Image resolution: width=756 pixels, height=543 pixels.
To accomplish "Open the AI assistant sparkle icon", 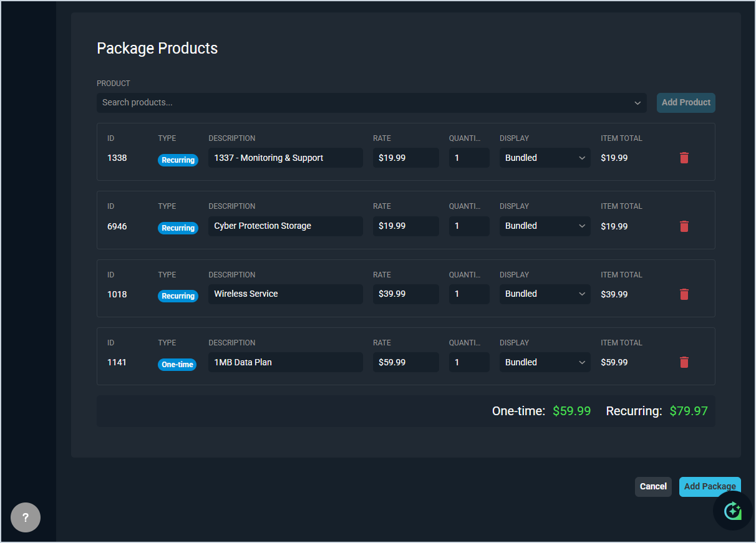I will 732,511.
